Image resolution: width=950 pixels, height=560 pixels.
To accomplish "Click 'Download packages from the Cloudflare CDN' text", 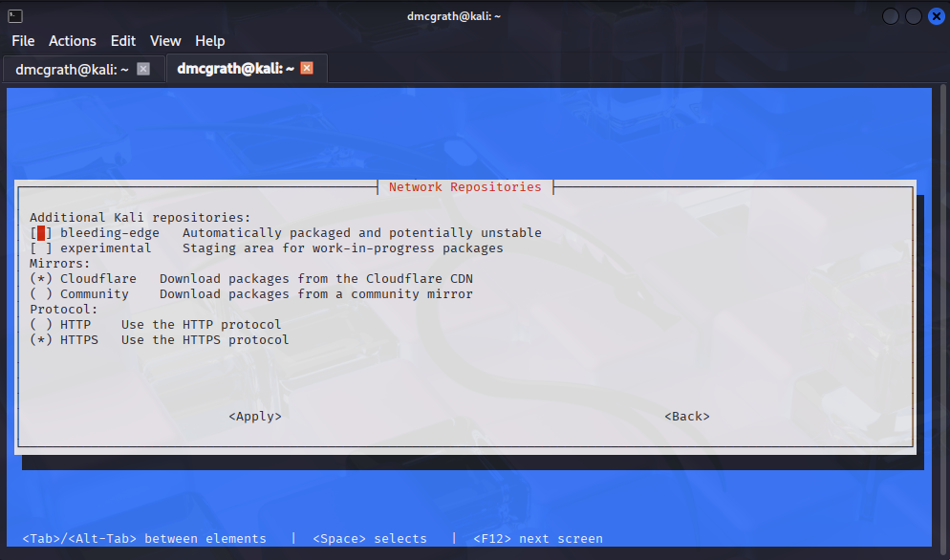I will (316, 279).
